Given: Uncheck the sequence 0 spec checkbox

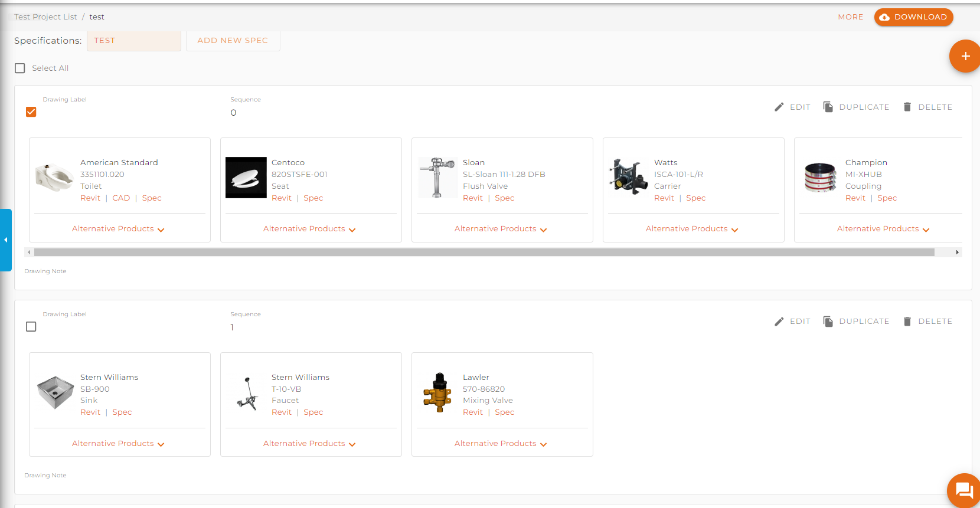Looking at the screenshot, I should 31,112.
